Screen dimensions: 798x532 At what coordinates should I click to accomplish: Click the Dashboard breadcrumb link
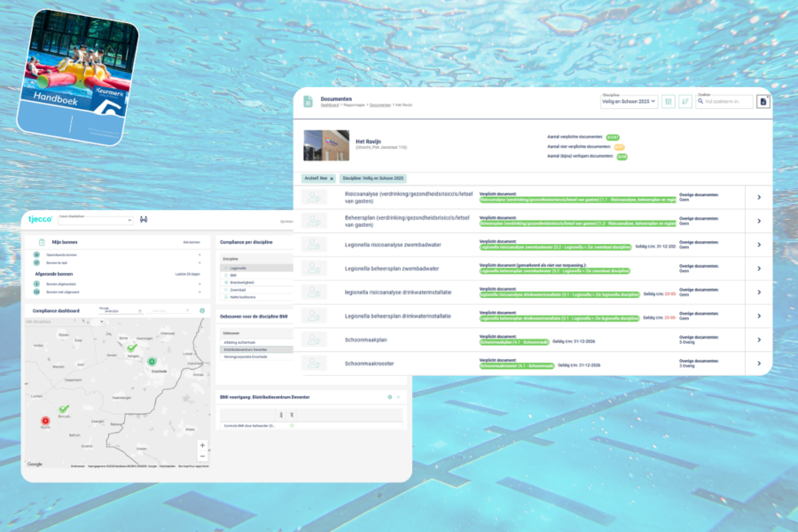[330, 105]
